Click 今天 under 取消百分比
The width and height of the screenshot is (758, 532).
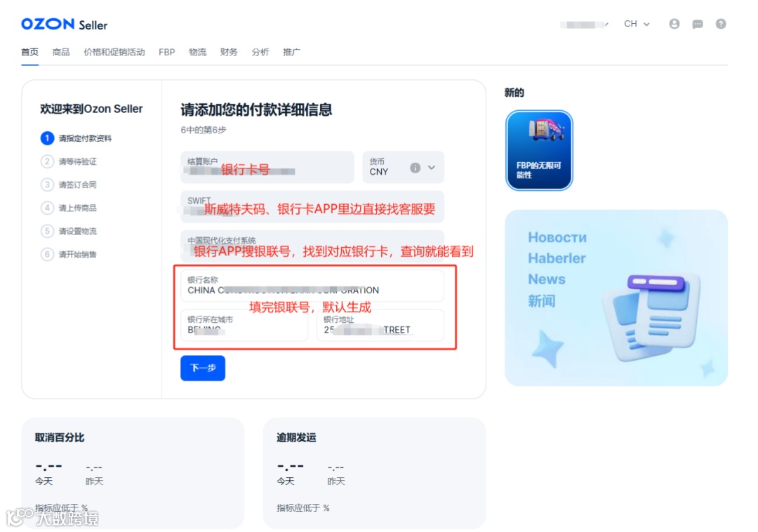pyautogui.click(x=44, y=481)
